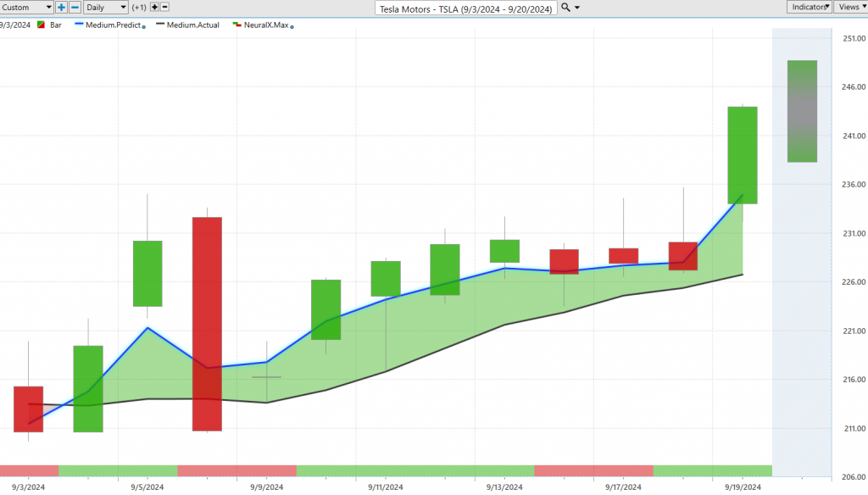
Task: Click the small dot after Medium.Predict label
Action: pos(144,26)
